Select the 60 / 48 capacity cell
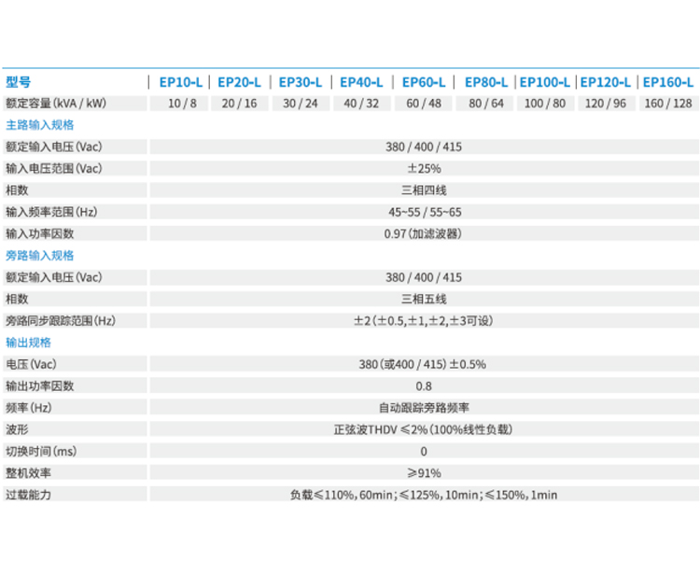 point(424,104)
